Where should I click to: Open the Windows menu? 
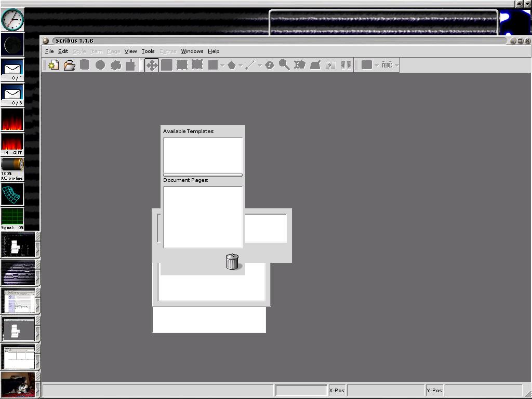pos(192,51)
